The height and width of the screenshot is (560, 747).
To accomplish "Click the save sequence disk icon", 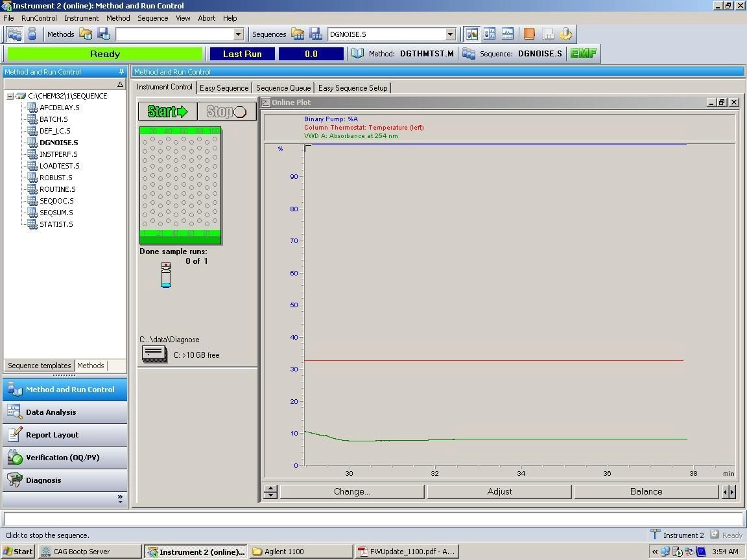I will [x=315, y=34].
